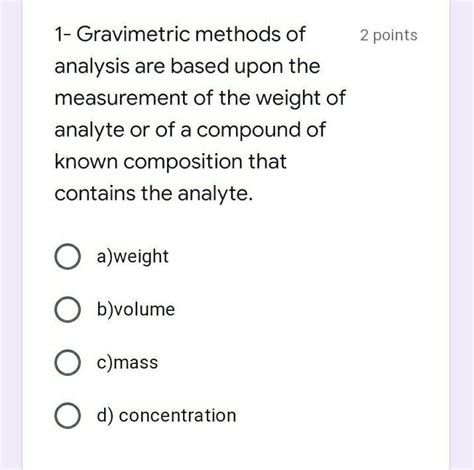The image size is (474, 470).
Task: Click the line "known composition that"
Action: [170, 161]
